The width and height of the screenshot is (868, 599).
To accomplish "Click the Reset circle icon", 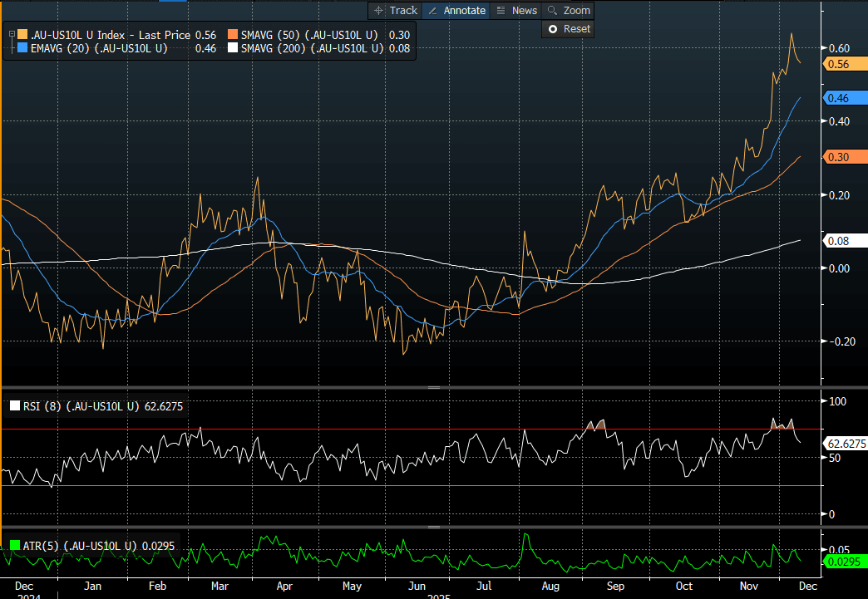I will pos(552,29).
